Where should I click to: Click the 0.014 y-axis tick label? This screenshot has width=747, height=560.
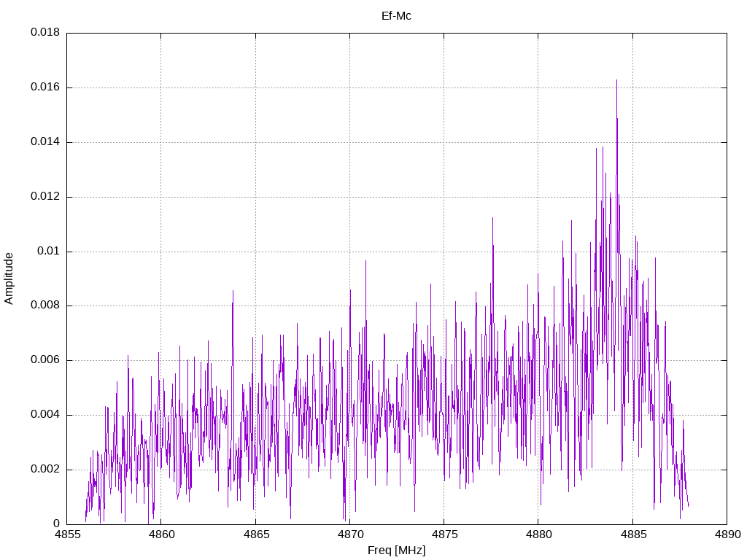(44, 142)
